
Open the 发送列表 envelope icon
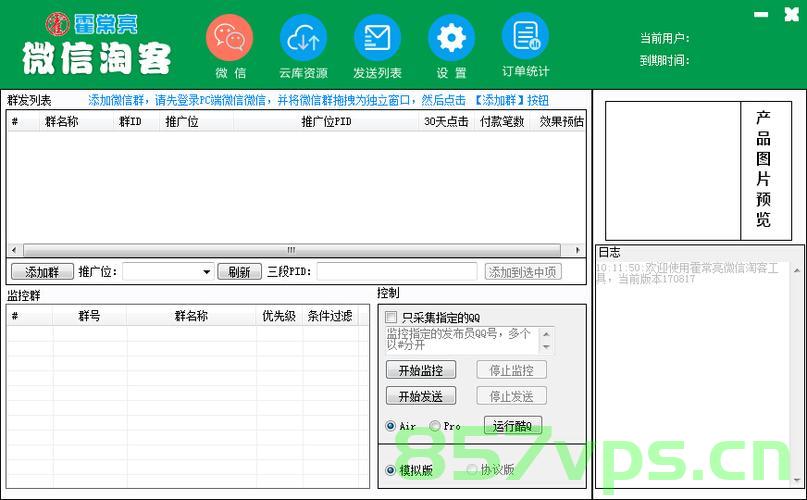pyautogui.click(x=377, y=38)
